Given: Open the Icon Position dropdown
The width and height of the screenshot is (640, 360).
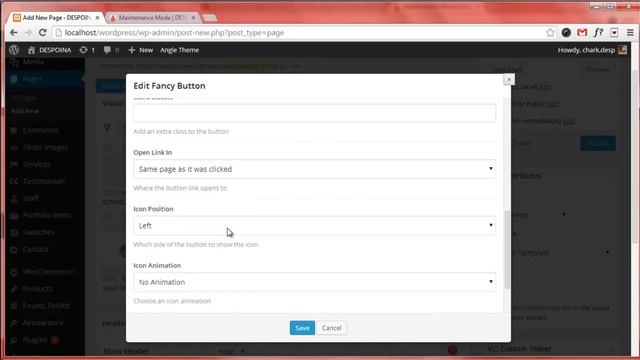Looking at the screenshot, I should click(x=314, y=226).
